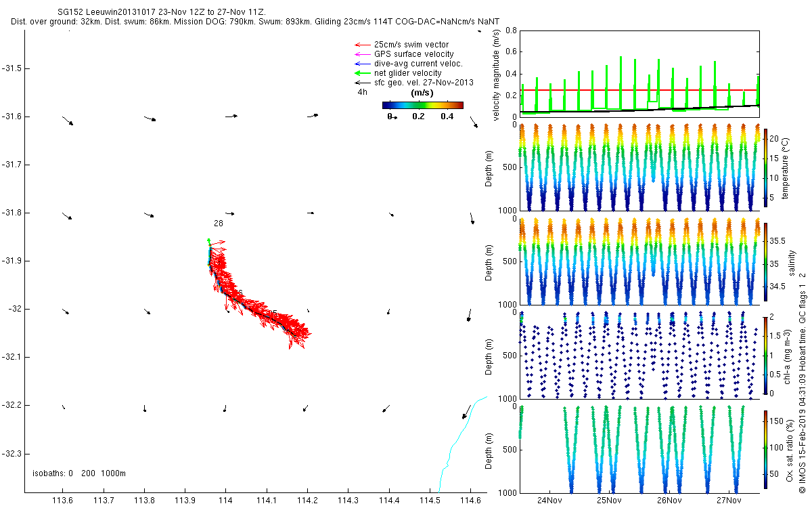Click the blue dive-avg current legend arrow
Image resolution: width=812 pixels, height=508 pixels.
click(x=361, y=64)
